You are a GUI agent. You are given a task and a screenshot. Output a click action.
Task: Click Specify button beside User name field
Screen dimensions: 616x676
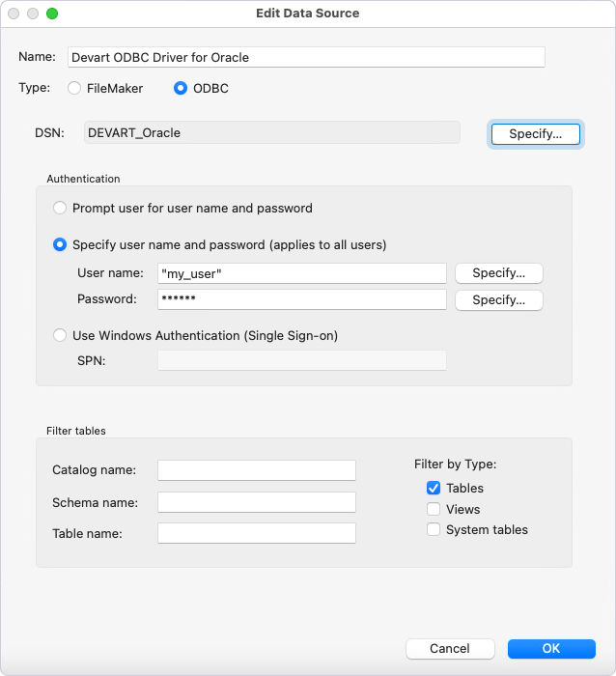499,273
